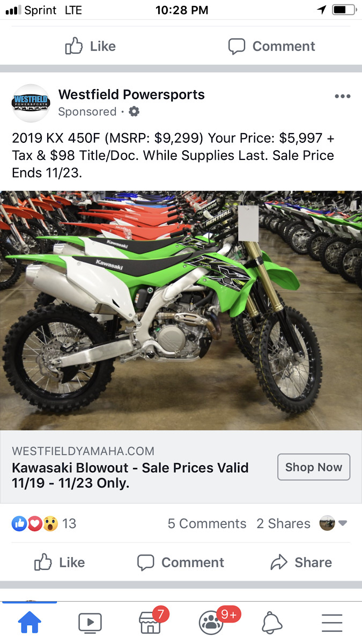This screenshot has width=362, height=644.
Task: Open the Watch video tab
Action: tap(90, 623)
